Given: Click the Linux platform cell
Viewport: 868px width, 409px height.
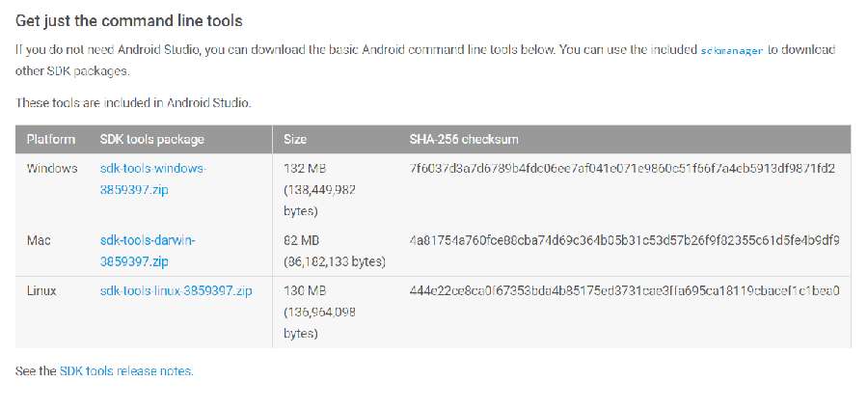Looking at the screenshot, I should [x=41, y=290].
